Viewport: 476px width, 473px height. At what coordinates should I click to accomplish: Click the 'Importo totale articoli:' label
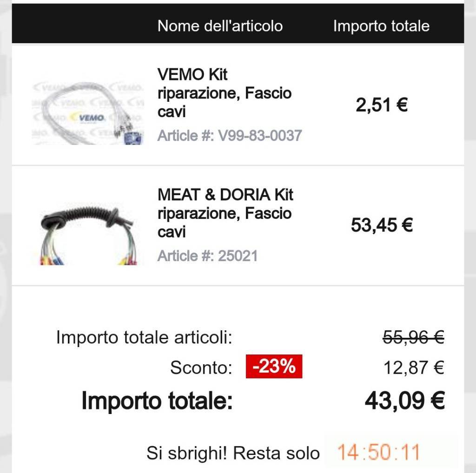pyautogui.click(x=144, y=338)
